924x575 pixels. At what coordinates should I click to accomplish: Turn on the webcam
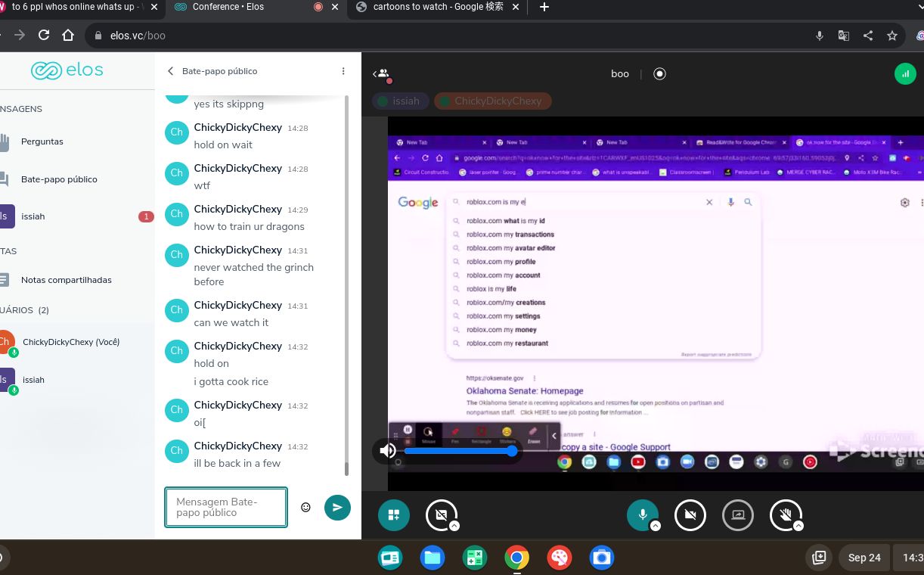click(x=690, y=515)
